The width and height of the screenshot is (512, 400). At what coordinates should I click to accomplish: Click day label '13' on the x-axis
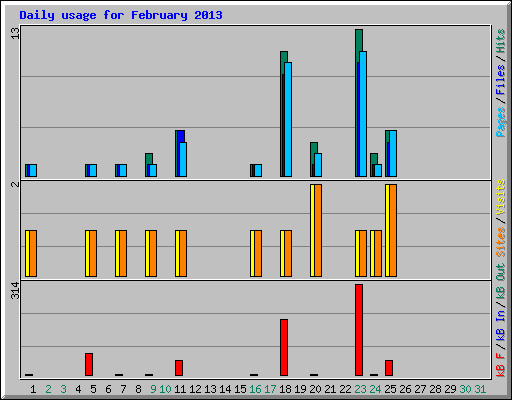[210, 389]
